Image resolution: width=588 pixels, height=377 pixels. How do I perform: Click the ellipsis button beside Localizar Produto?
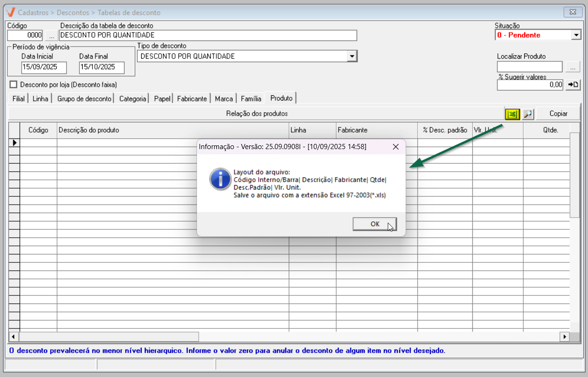pos(572,67)
